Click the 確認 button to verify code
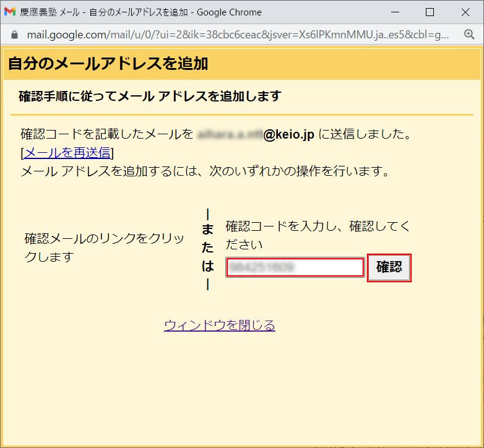This screenshot has height=448, width=484. pos(389,267)
